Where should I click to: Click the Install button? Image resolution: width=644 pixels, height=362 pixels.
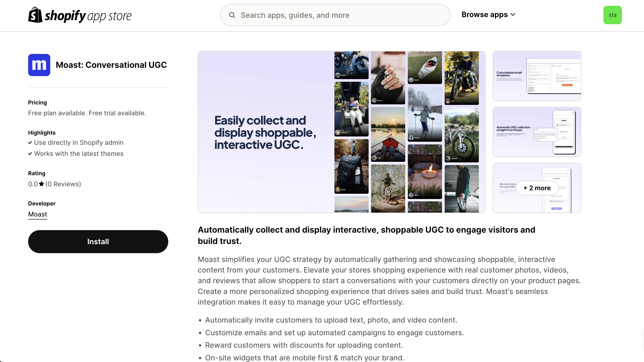pos(98,241)
